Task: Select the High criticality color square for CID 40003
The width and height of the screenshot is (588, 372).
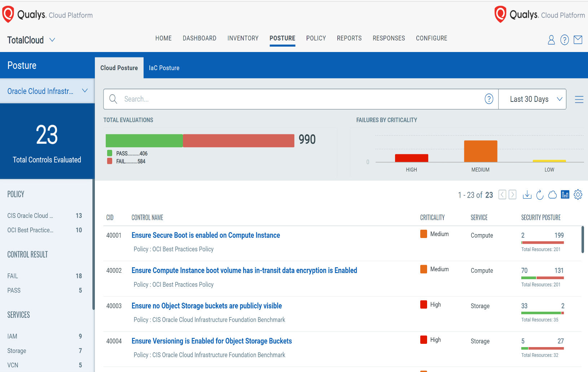Action: 423,304
